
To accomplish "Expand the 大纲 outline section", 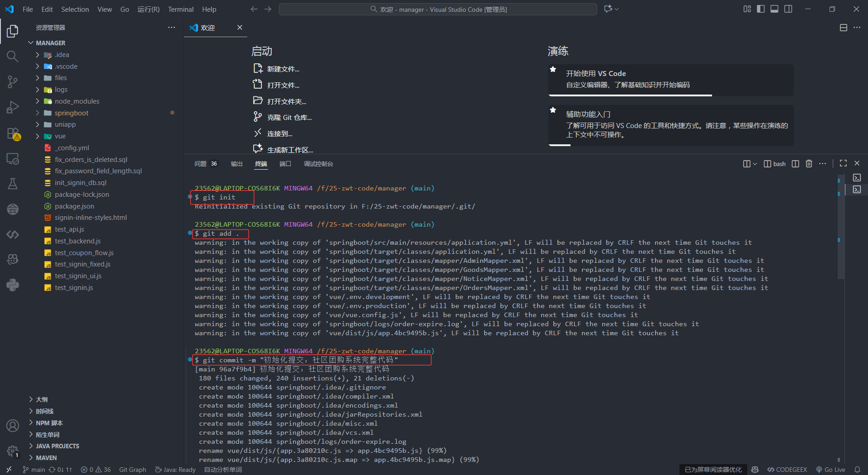I will point(31,399).
